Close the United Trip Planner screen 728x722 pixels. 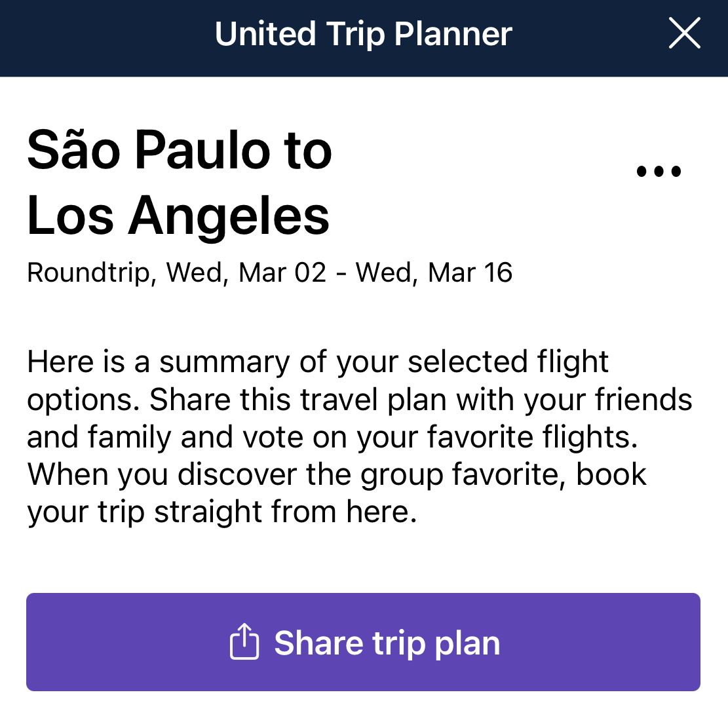684,33
